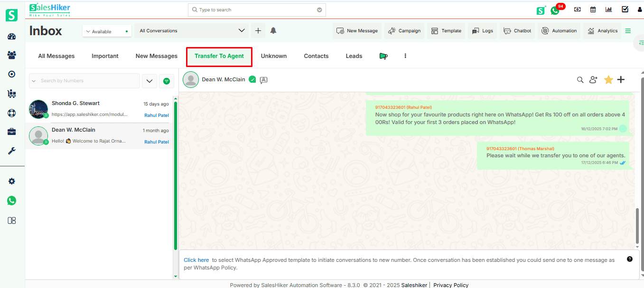The height and width of the screenshot is (288, 644).
Task: Toggle the star on Dean W. McClain chat
Action: coord(608,80)
